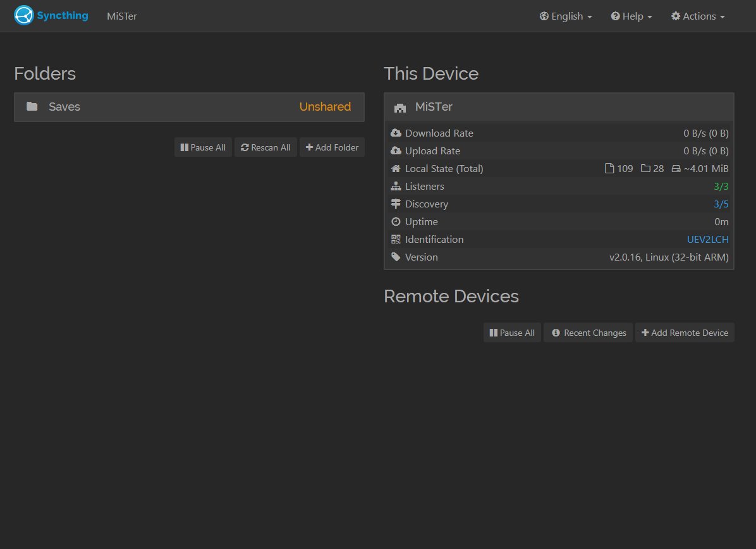Click the 3/3 listeners value
Viewport: 756px width, 549px height.
(x=721, y=186)
